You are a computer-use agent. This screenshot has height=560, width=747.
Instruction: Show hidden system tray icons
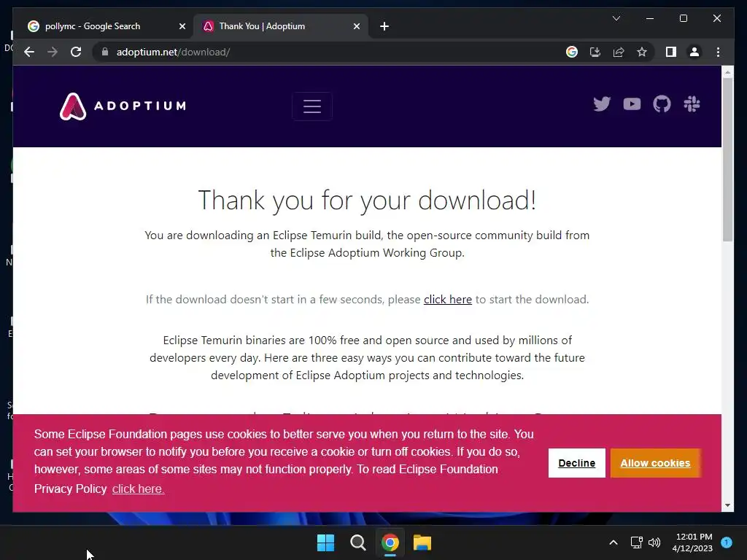tap(614, 542)
